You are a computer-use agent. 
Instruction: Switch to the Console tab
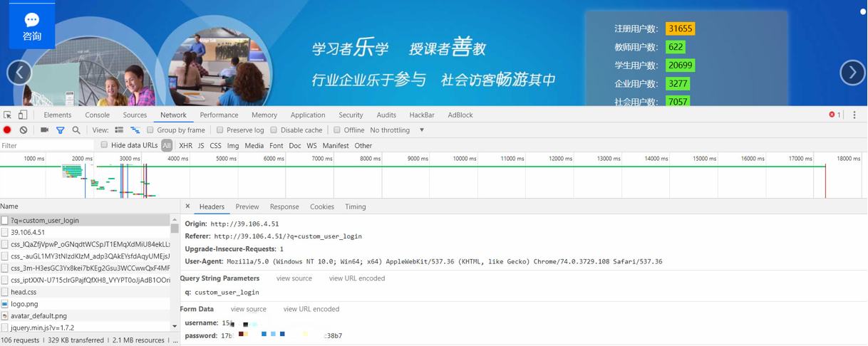(x=98, y=115)
